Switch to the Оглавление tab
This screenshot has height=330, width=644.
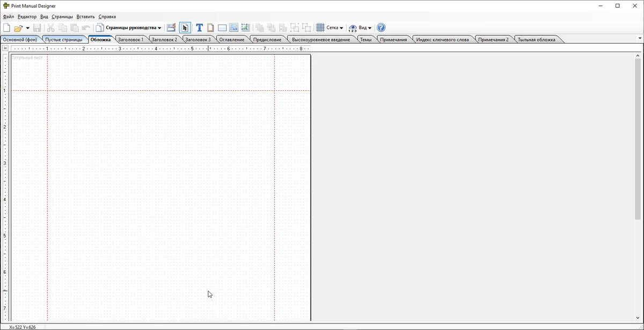(x=232, y=39)
